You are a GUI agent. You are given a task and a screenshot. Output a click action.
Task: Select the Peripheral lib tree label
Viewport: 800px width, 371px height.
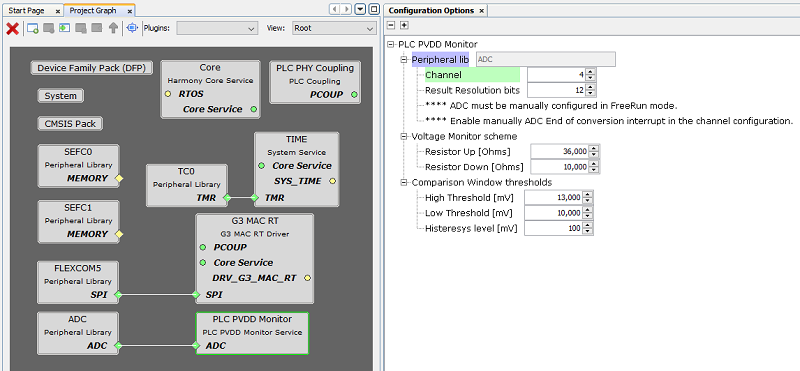pos(440,60)
